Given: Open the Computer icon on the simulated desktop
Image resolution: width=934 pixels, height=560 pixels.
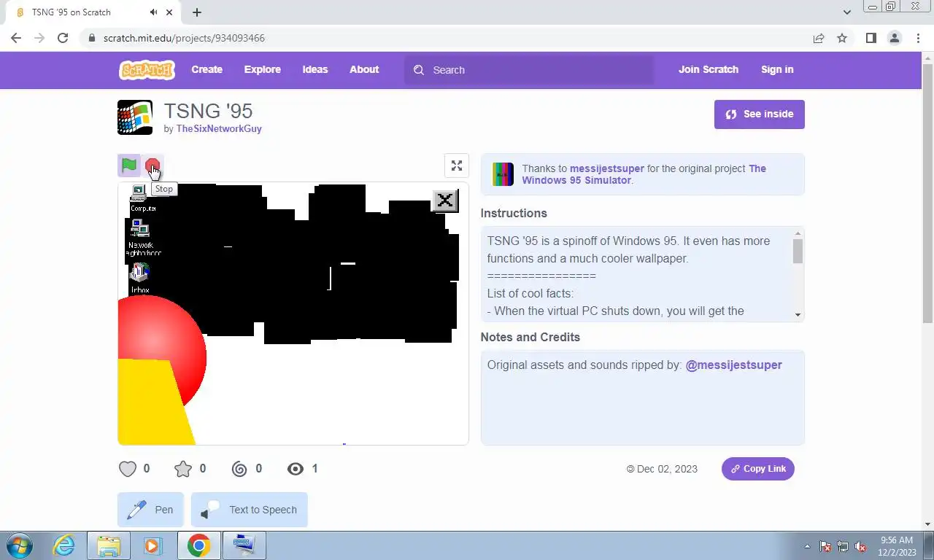Looking at the screenshot, I should (140, 198).
